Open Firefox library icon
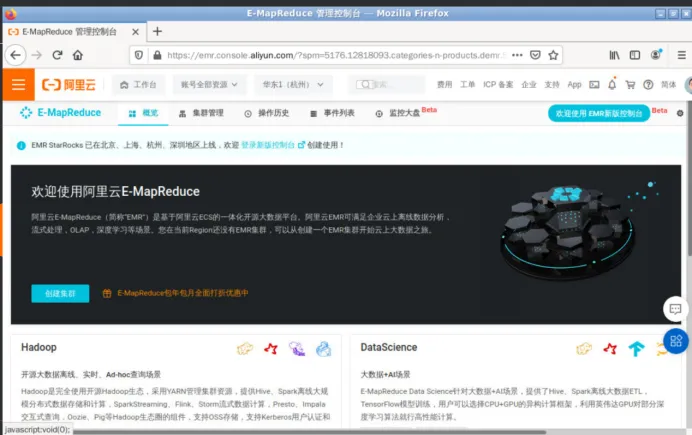The height and width of the screenshot is (435, 692). click(614, 55)
